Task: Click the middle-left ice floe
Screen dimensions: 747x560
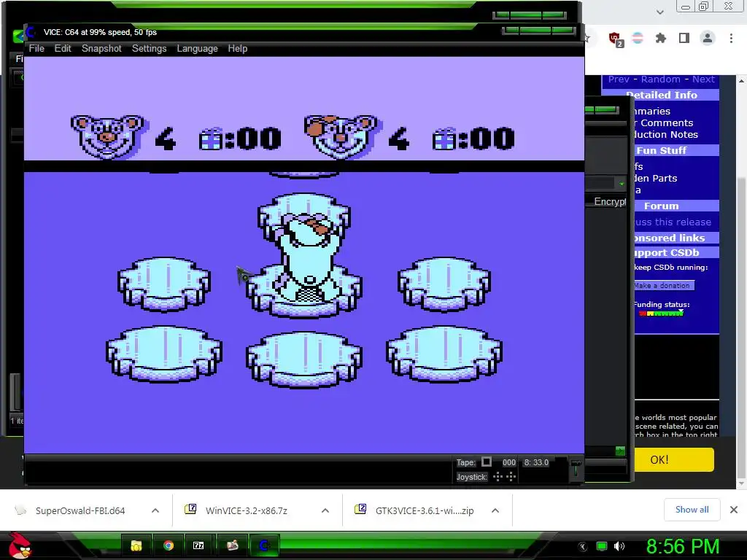Action: click(164, 284)
